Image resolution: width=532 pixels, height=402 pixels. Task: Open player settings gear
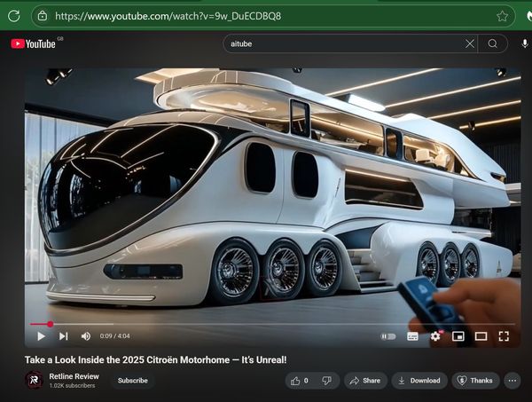pyautogui.click(x=435, y=336)
